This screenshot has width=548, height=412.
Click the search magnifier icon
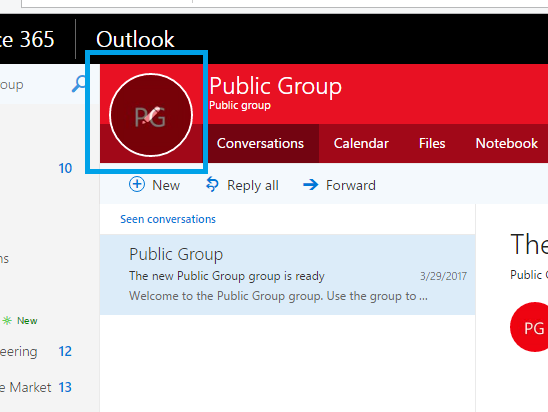tap(80, 84)
